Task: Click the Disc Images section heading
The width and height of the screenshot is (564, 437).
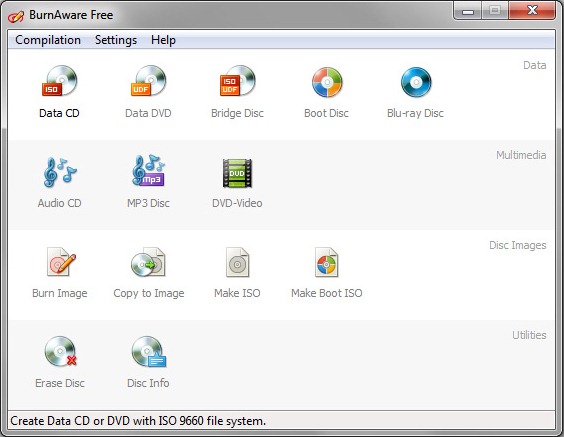Action: [x=518, y=245]
